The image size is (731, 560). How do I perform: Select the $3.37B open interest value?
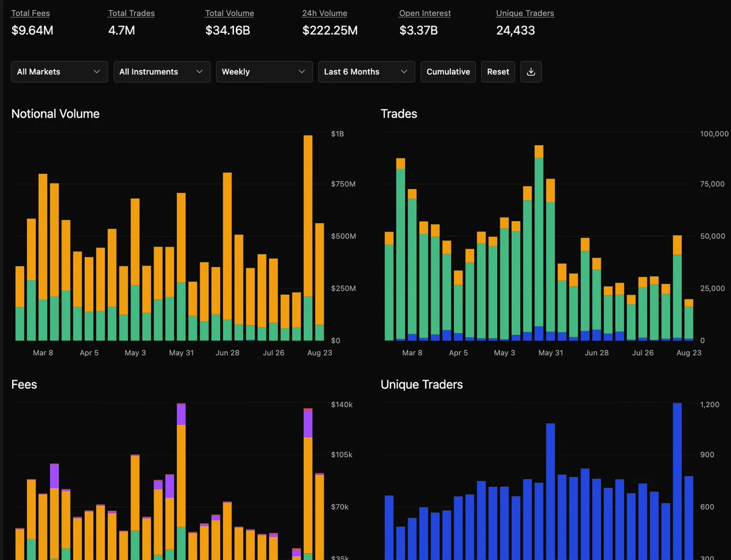[x=418, y=30]
